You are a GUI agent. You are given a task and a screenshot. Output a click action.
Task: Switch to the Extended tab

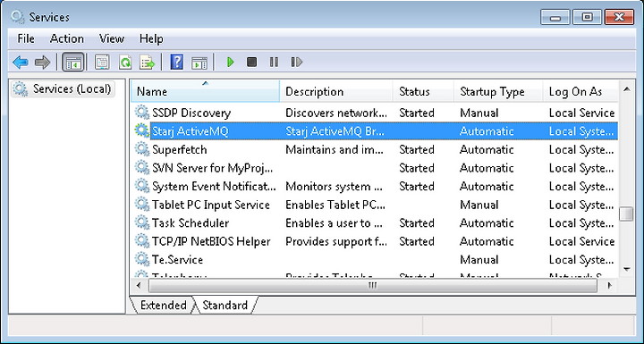coord(163,306)
